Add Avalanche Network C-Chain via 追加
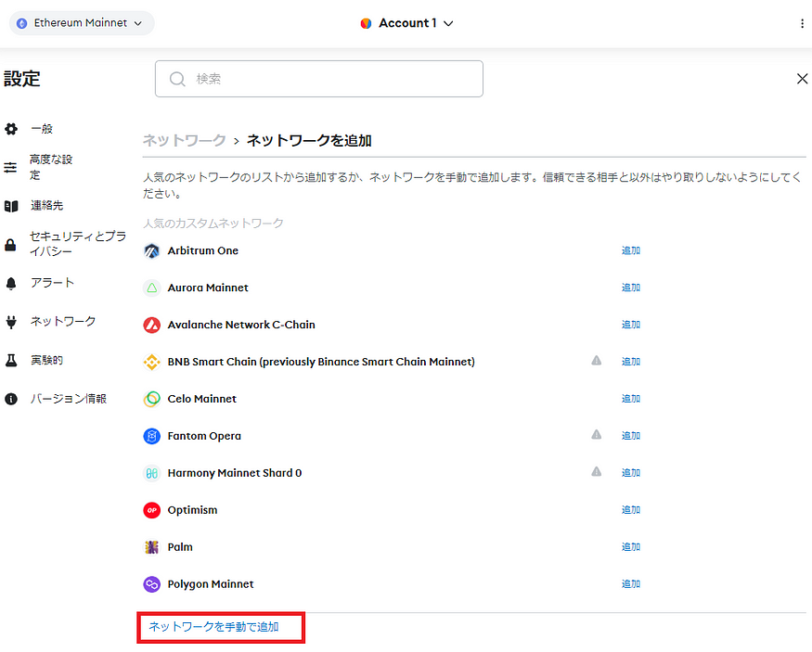This screenshot has width=812, height=652. (631, 325)
